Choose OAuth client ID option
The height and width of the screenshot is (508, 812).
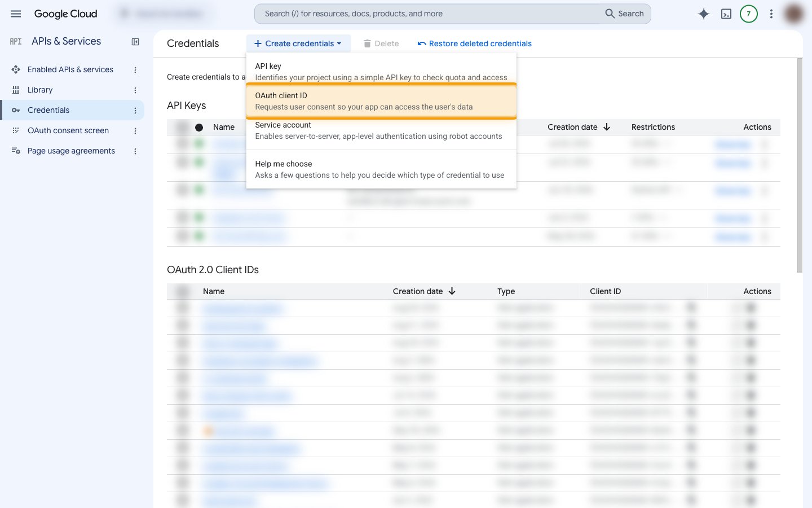pos(381,101)
